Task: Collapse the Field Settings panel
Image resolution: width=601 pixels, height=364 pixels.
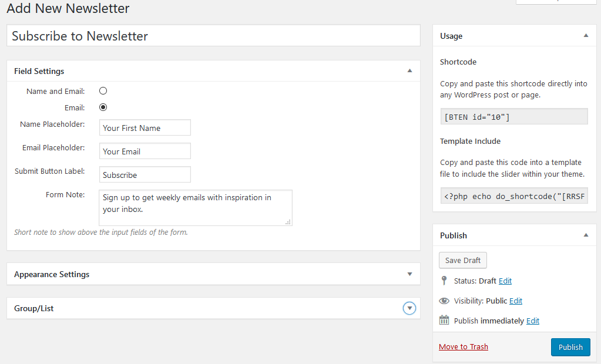Action: pyautogui.click(x=409, y=71)
